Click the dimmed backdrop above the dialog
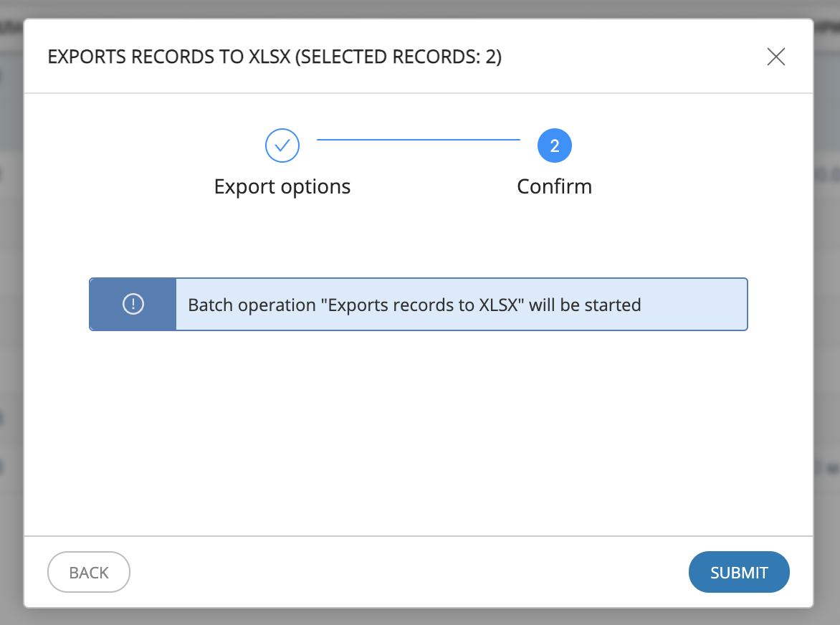Image resolution: width=840 pixels, height=625 pixels. pos(419,8)
